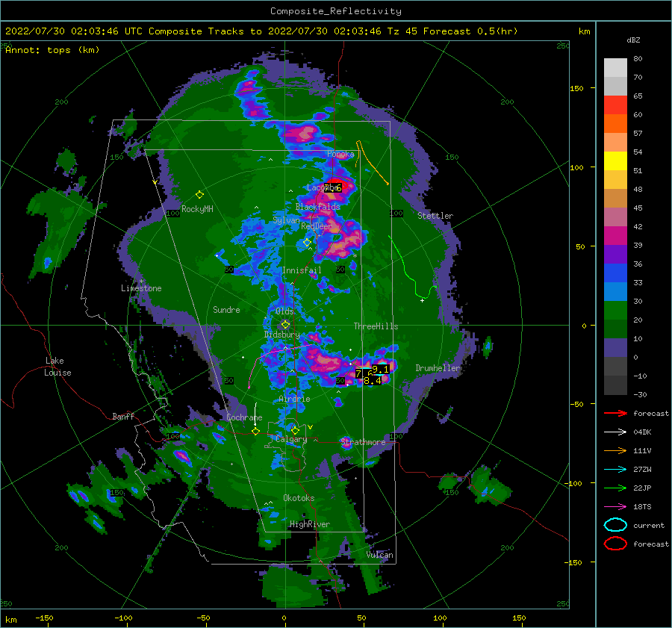The height and width of the screenshot is (628, 672).
Task: Click the Sundre town label
Action: tap(226, 310)
